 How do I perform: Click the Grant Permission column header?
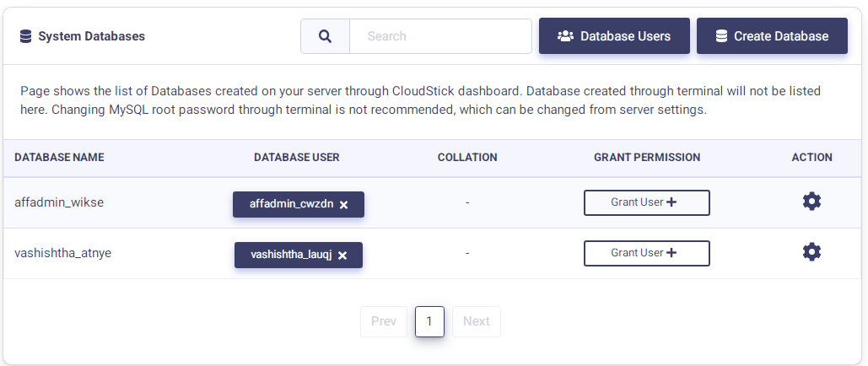tap(647, 158)
